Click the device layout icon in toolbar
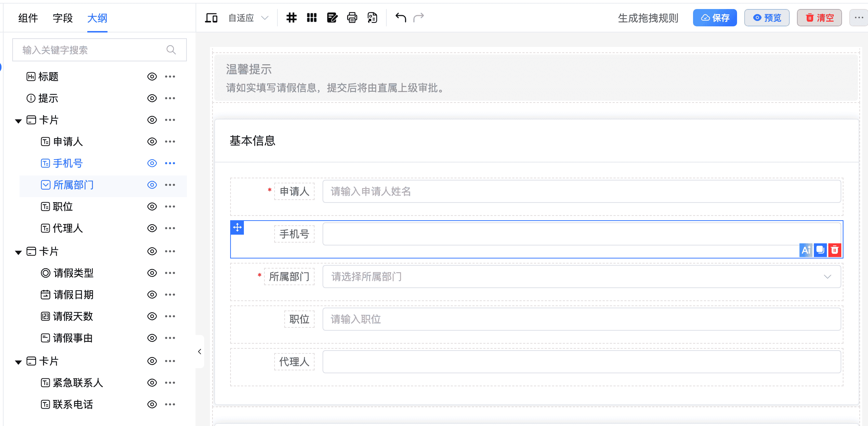Image resolution: width=868 pixels, height=426 pixels. [211, 18]
